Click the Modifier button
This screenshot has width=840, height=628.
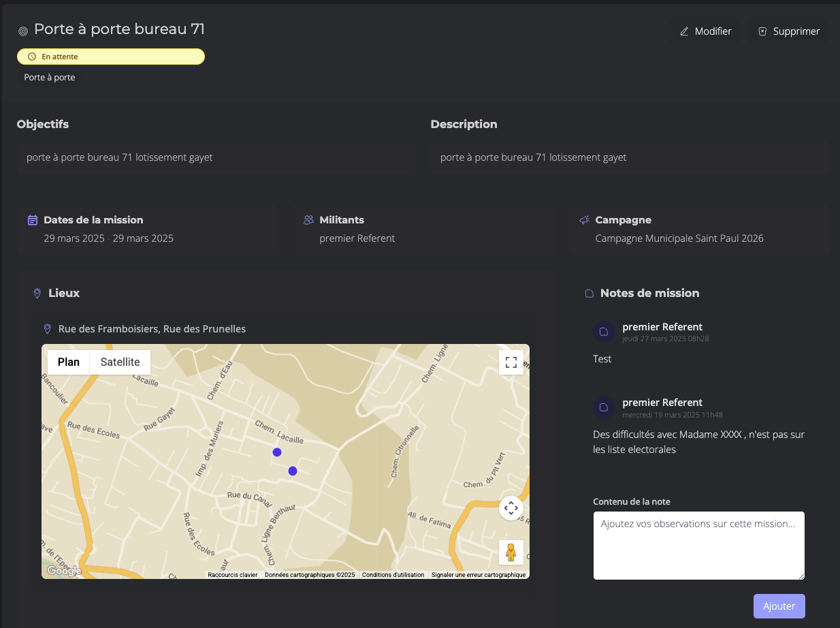(x=706, y=31)
